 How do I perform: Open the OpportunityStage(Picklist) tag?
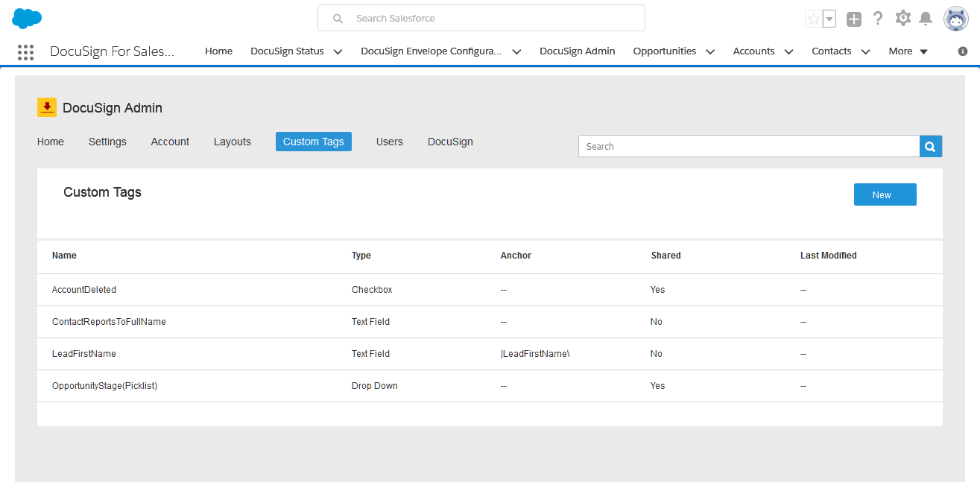coord(105,386)
